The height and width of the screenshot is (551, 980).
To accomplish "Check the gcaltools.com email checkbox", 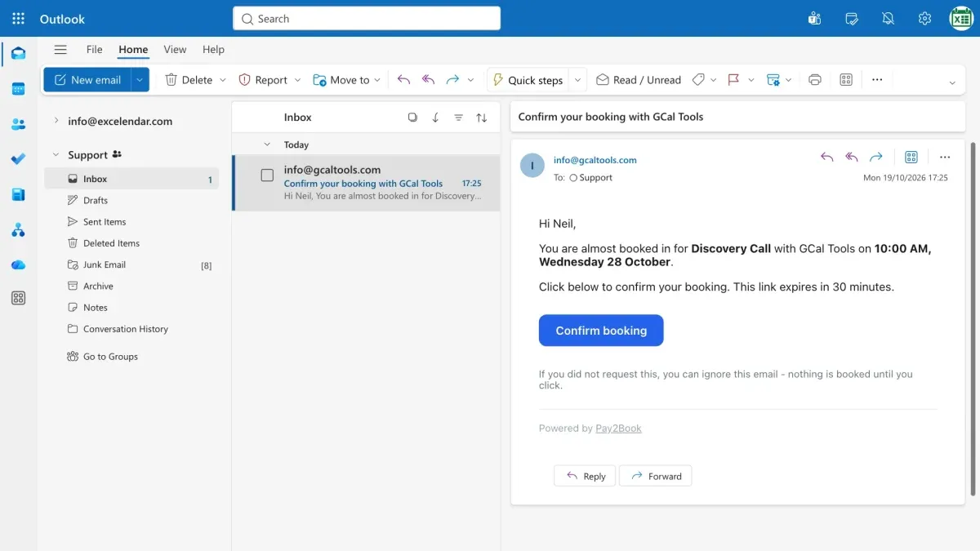I will coord(267,176).
